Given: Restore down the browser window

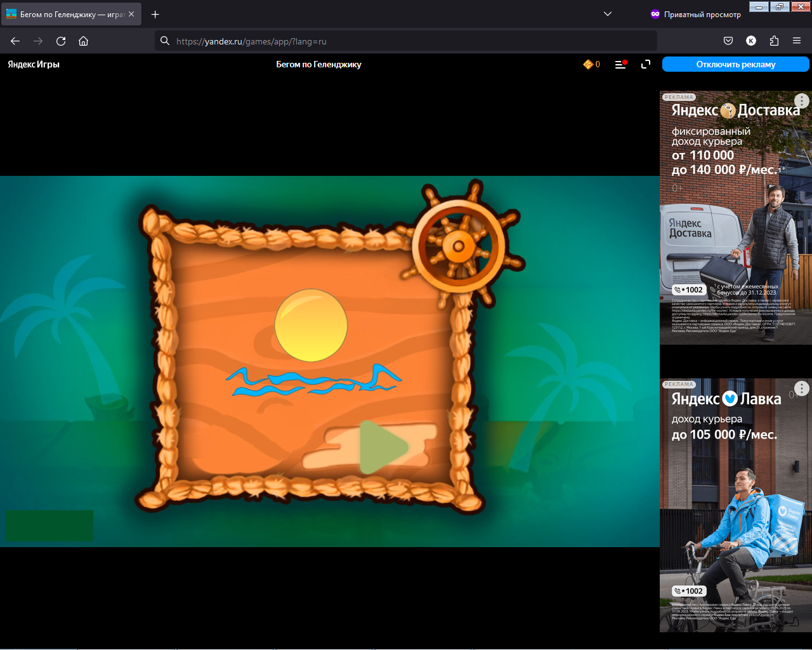Looking at the screenshot, I should pos(779,7).
